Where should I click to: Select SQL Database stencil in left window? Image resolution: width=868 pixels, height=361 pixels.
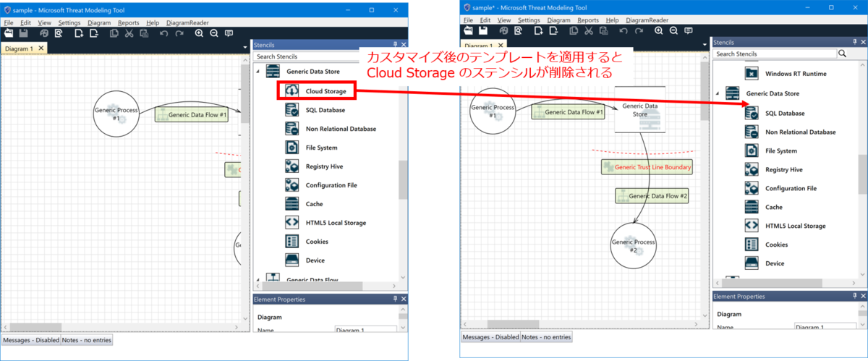(315, 110)
